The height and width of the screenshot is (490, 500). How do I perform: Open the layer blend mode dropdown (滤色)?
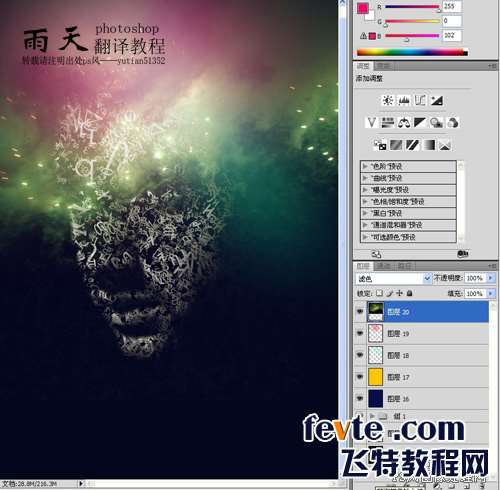(x=393, y=278)
